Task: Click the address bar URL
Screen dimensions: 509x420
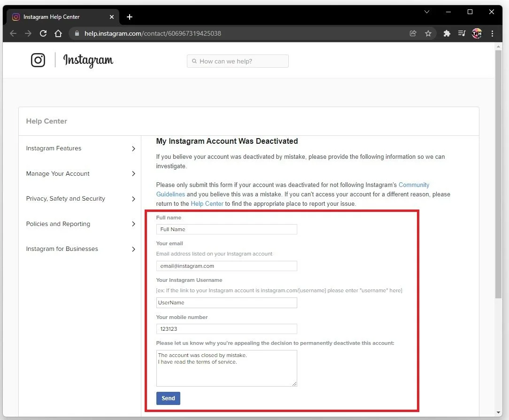Action: click(x=153, y=33)
